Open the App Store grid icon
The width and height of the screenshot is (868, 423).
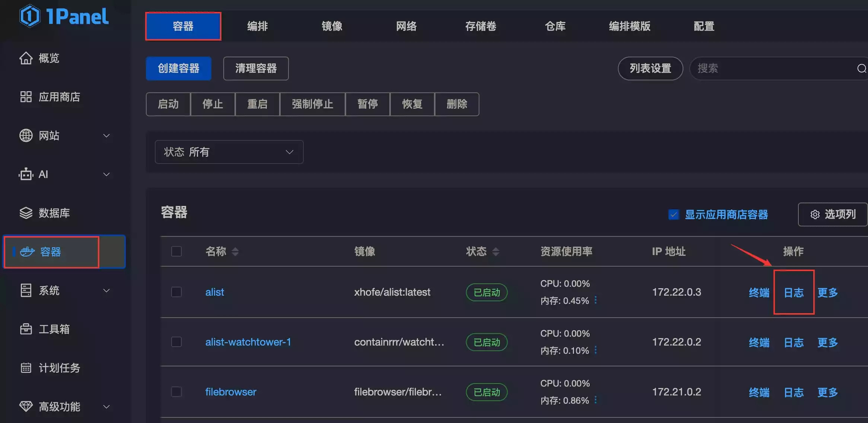pyautogui.click(x=26, y=97)
